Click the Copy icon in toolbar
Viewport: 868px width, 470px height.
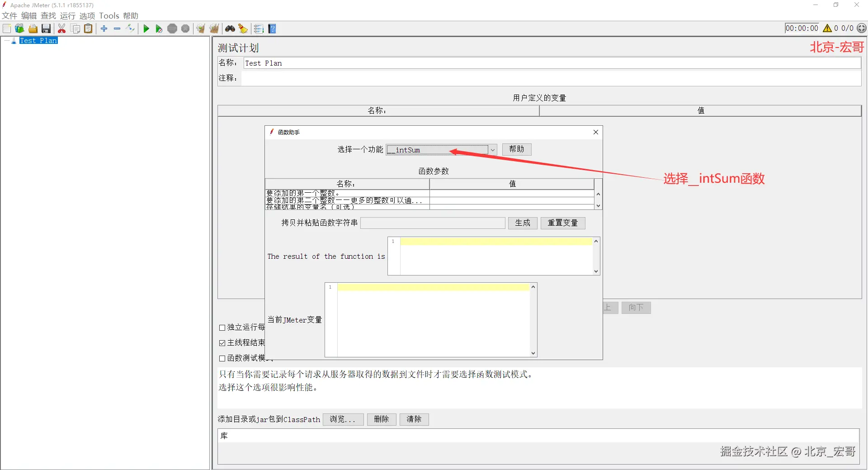pos(75,28)
